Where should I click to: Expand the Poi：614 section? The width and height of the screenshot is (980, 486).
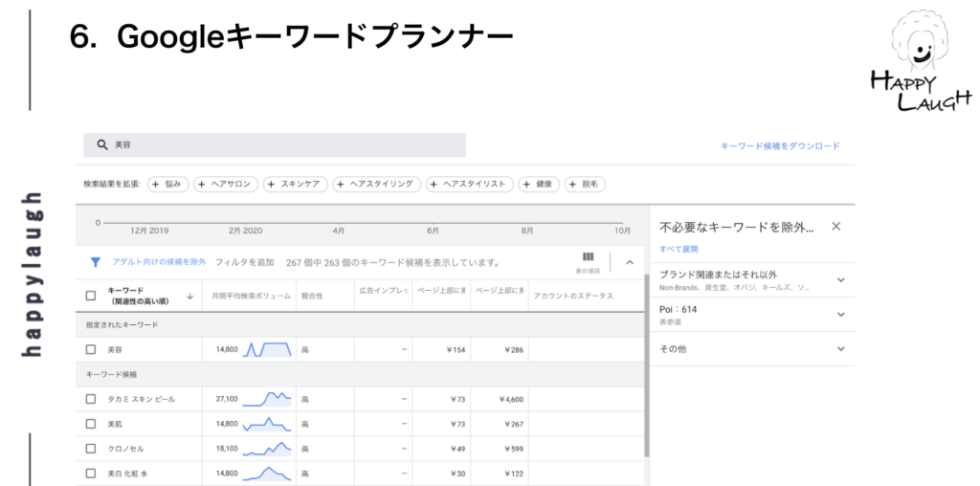click(x=840, y=314)
